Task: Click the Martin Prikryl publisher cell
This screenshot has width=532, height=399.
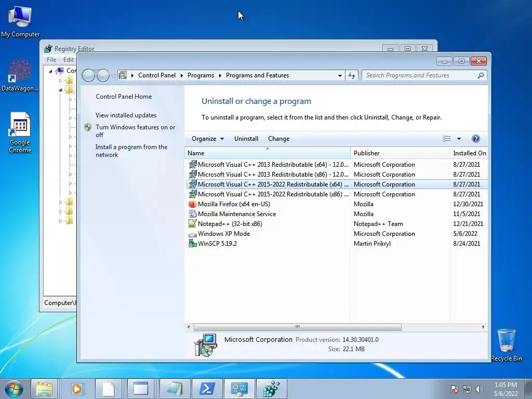Action: coord(372,243)
